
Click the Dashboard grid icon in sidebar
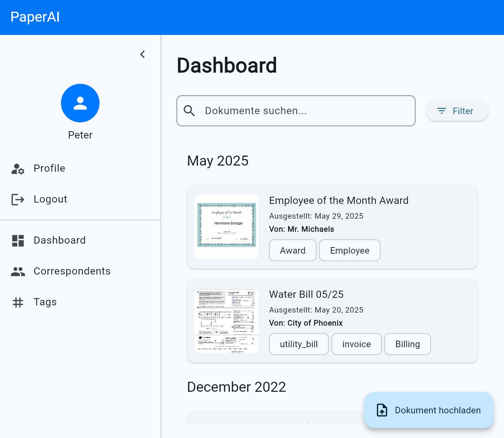click(x=18, y=241)
